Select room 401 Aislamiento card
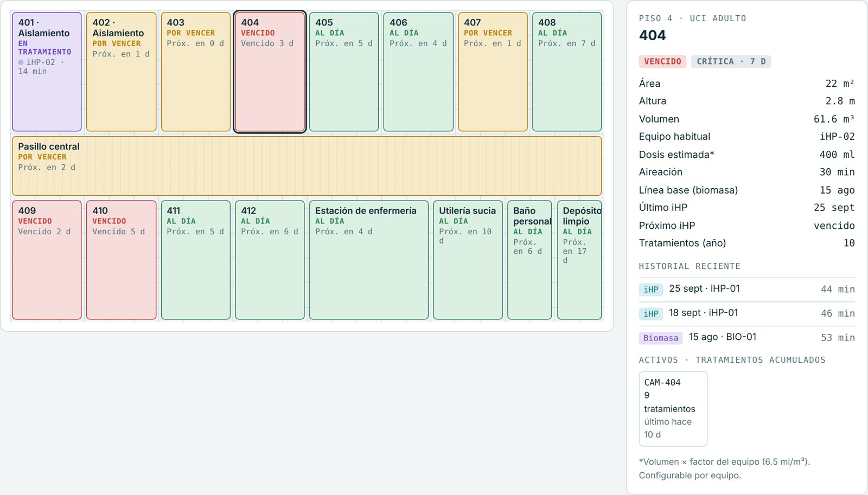This screenshot has width=868, height=495. pyautogui.click(x=47, y=72)
